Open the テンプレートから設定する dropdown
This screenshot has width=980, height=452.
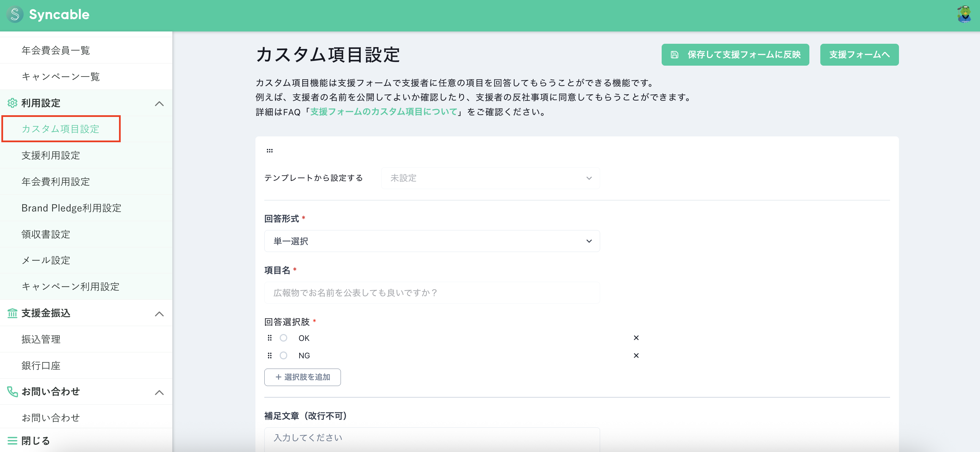490,178
